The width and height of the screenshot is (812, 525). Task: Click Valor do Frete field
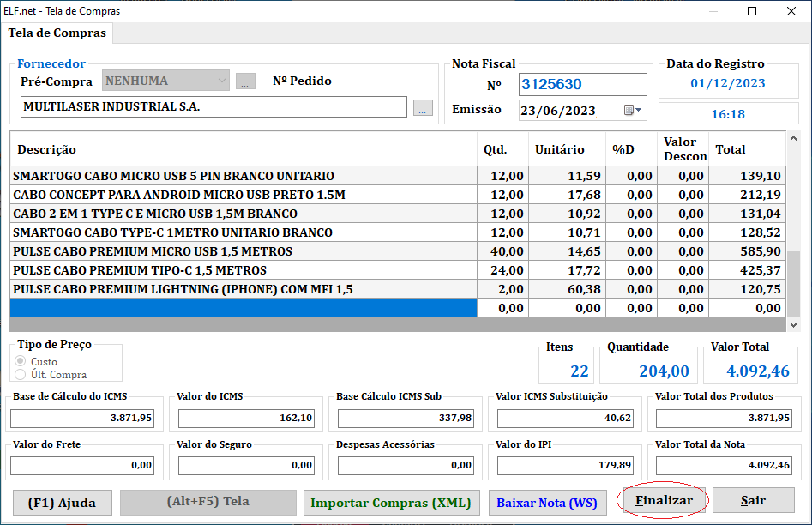83,466
